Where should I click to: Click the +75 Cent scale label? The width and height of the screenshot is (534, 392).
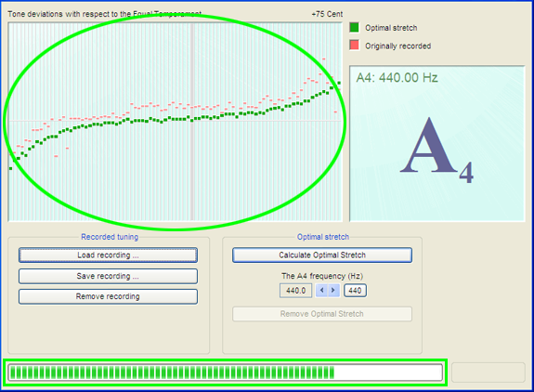(327, 14)
